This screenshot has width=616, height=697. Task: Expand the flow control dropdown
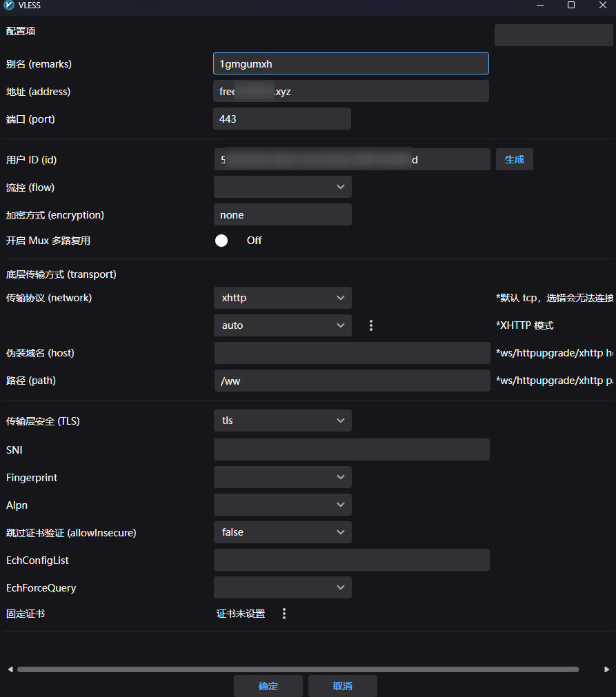coord(283,187)
